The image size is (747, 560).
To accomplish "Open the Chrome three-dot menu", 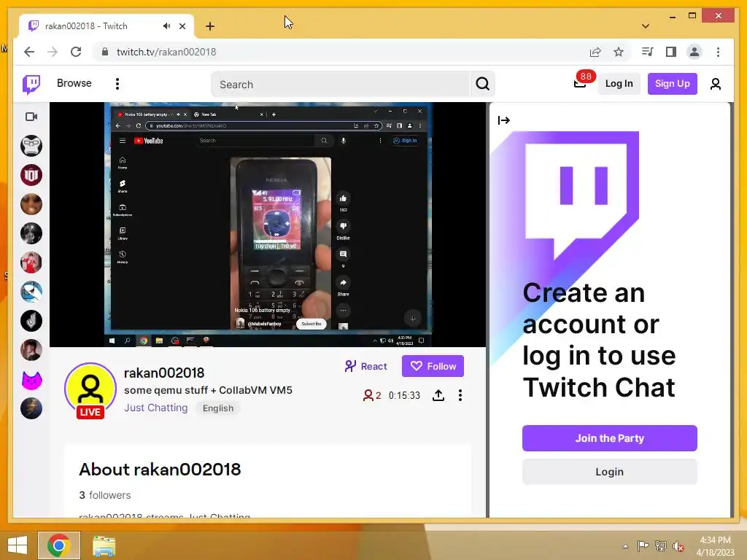I will pyautogui.click(x=718, y=52).
